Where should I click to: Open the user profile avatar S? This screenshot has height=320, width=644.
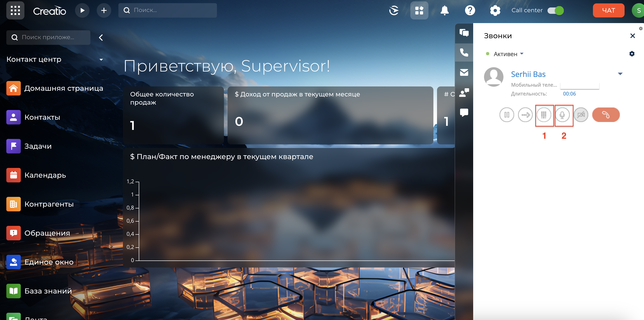(x=638, y=10)
